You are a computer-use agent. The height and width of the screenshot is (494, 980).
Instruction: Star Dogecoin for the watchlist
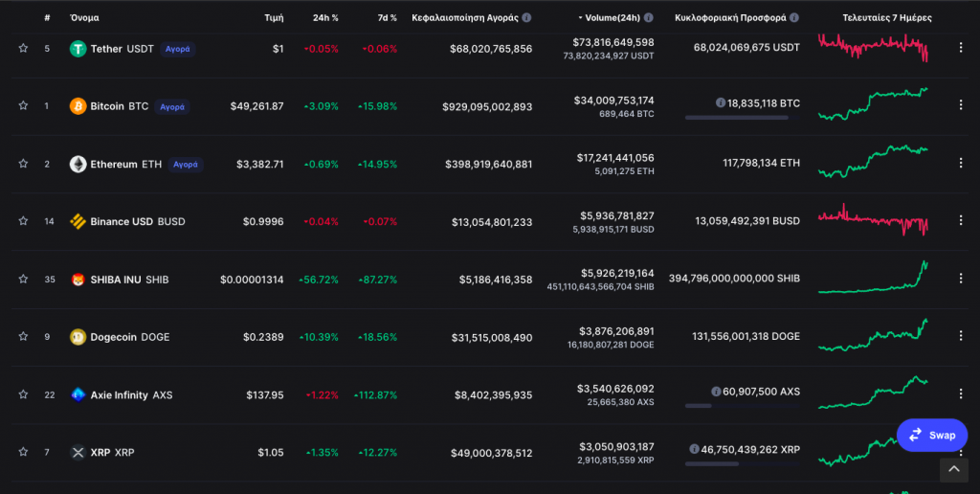(x=23, y=336)
